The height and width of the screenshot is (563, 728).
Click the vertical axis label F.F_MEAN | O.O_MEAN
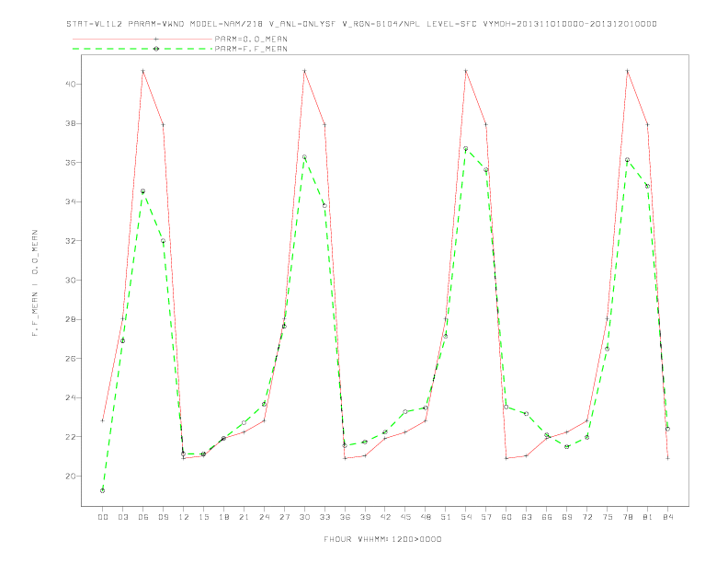35,283
